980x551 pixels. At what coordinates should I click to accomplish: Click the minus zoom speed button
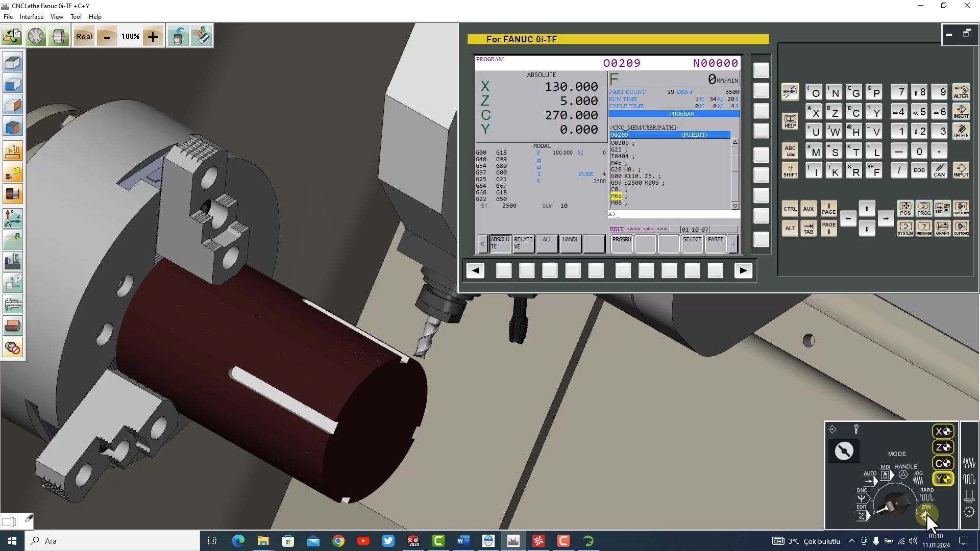click(x=107, y=37)
